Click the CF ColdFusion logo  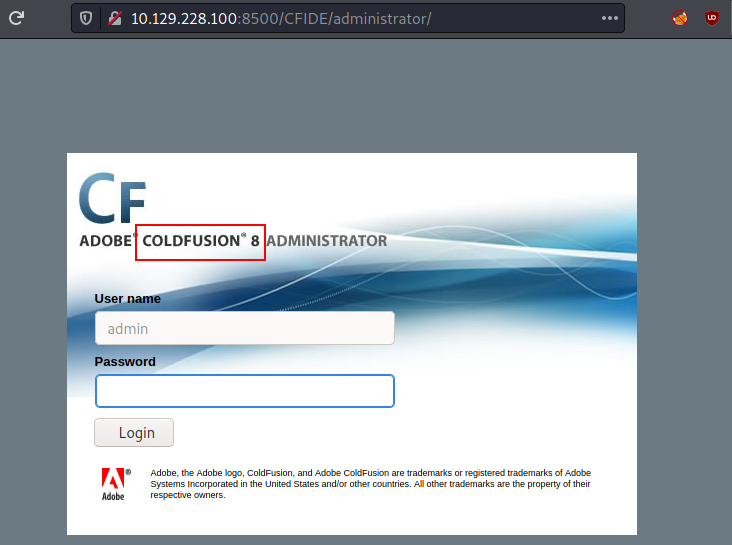tap(113, 198)
